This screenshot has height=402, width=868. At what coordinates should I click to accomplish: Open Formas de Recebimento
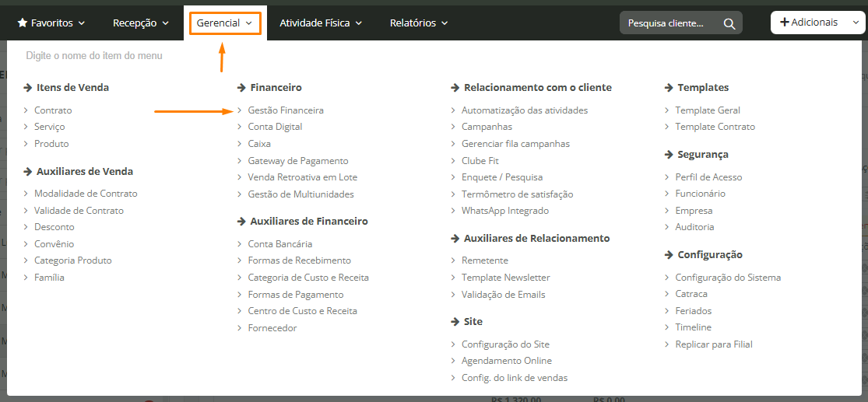300,260
